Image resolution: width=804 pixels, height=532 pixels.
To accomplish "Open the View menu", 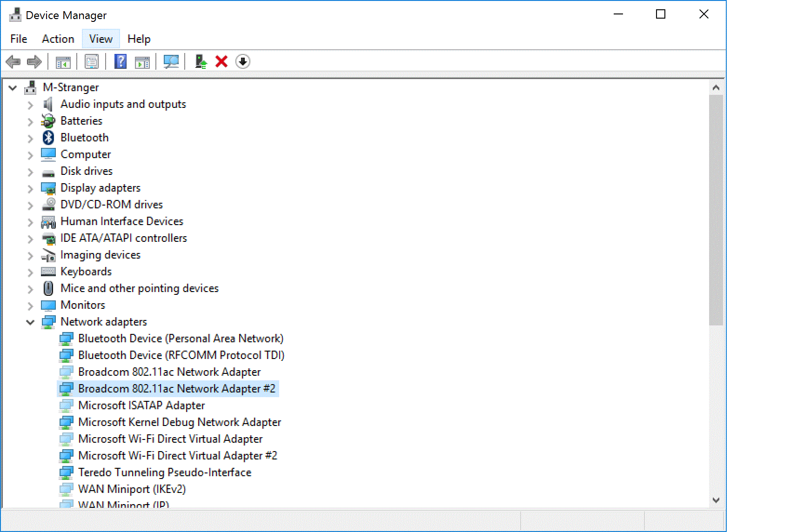I will click(101, 39).
